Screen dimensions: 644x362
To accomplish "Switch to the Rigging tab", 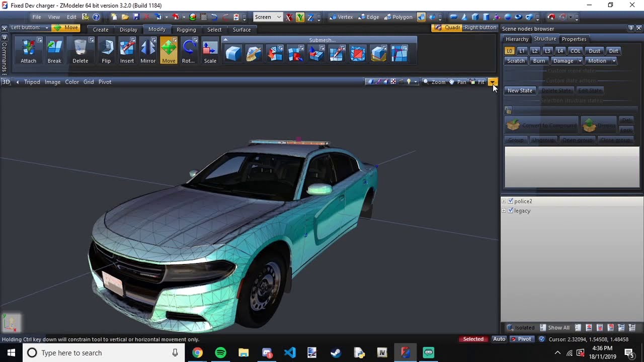I will point(186,30).
